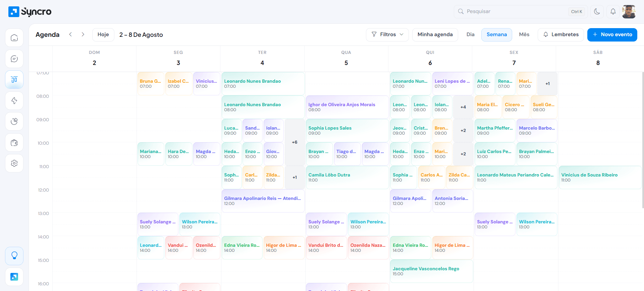
Task: Open the chat messages sidebar icon
Action: [14, 59]
